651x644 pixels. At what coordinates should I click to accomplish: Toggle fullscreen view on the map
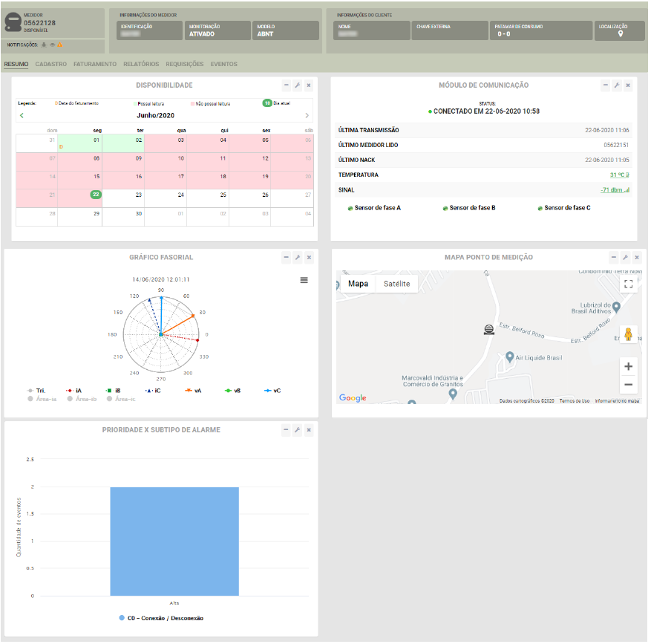(x=628, y=284)
